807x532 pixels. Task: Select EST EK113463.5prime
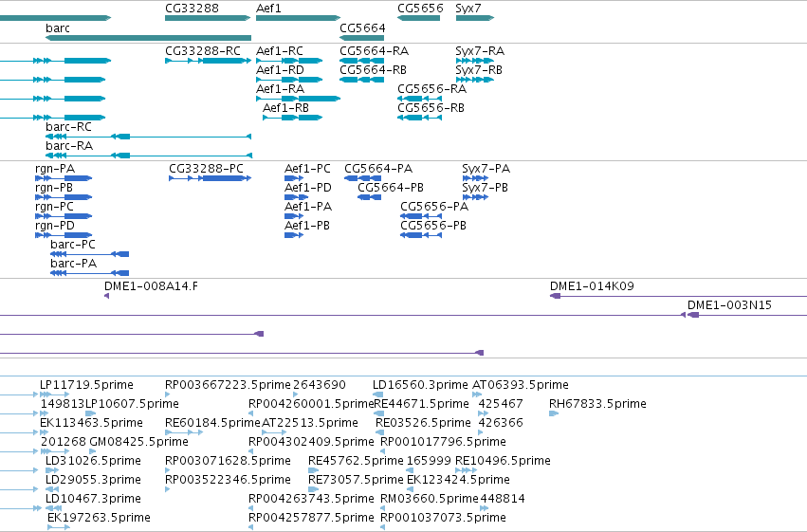point(91,423)
